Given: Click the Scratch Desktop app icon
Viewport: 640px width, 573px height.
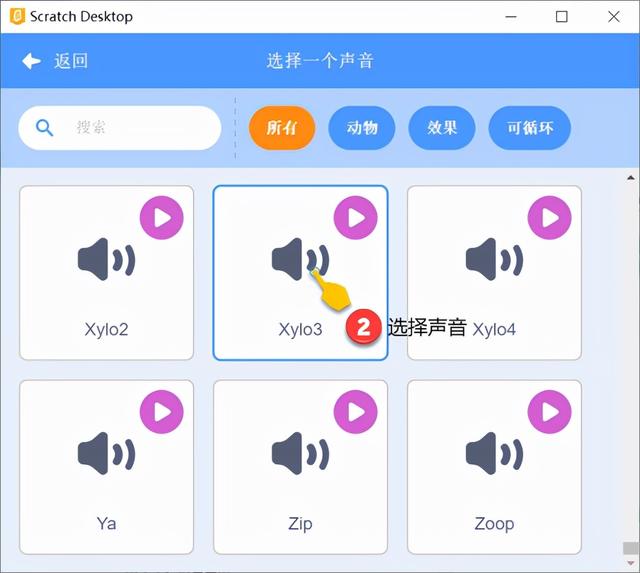Looking at the screenshot, I should point(17,16).
